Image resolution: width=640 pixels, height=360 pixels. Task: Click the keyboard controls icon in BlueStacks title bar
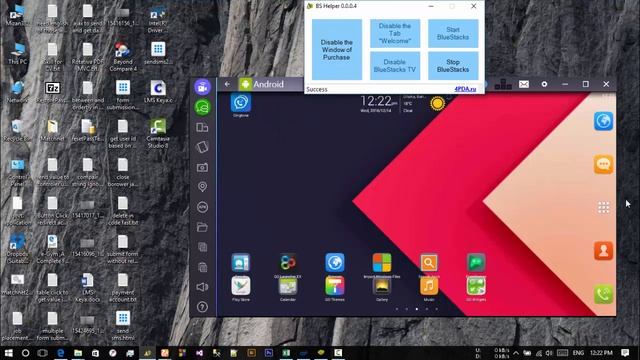503,84
